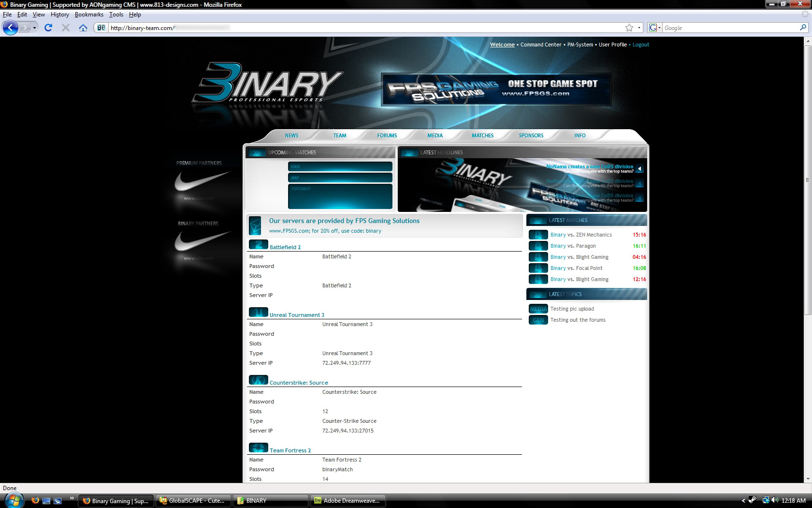This screenshot has height=508, width=812.
Task: Bookmark this page with the star icon
Action: [629, 28]
